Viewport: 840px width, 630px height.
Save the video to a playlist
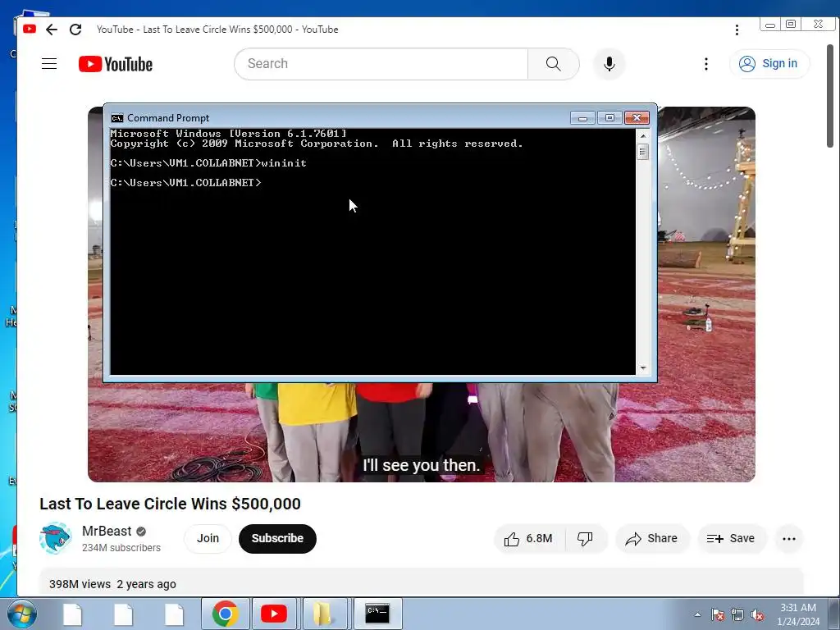(x=731, y=538)
